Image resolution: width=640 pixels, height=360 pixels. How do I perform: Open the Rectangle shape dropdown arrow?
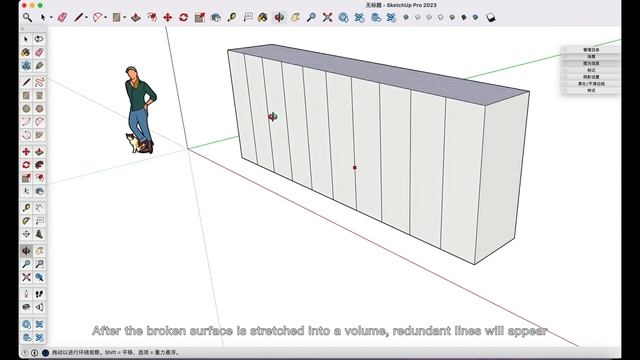point(125,18)
